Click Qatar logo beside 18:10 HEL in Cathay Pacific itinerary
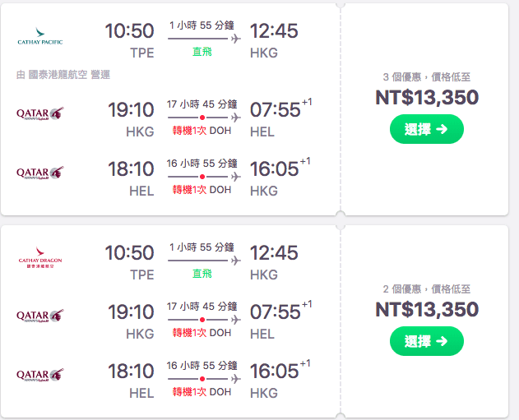The image size is (519, 420). (40, 172)
